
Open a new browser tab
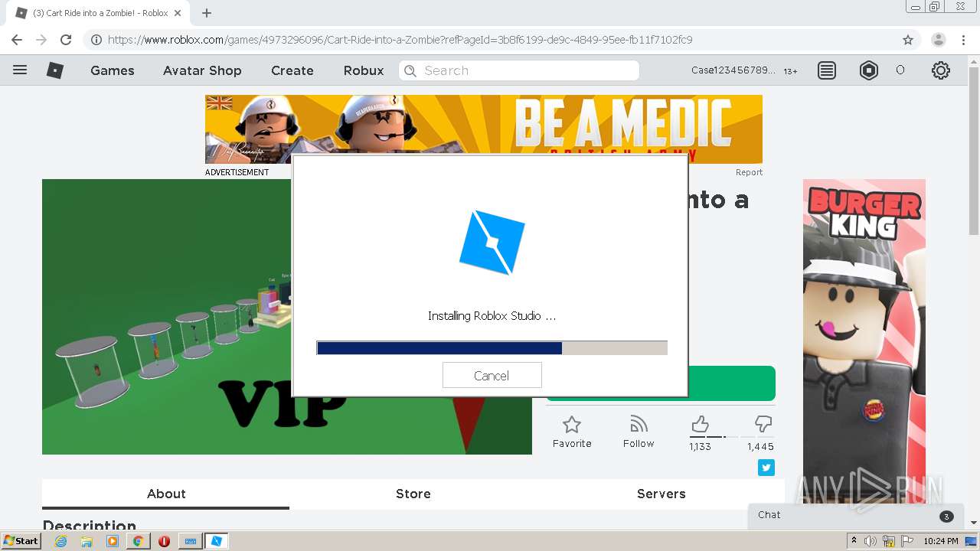207,13
